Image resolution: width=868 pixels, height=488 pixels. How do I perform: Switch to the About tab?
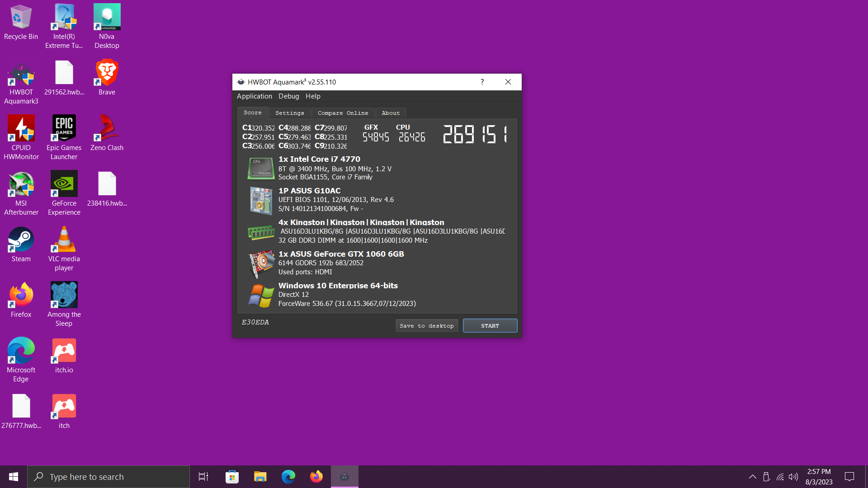(x=391, y=113)
